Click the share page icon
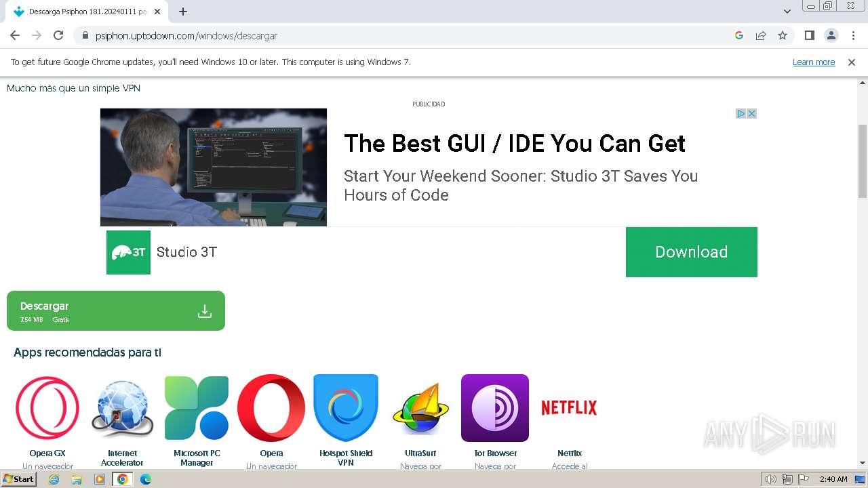This screenshot has width=868, height=488. pos(761,35)
